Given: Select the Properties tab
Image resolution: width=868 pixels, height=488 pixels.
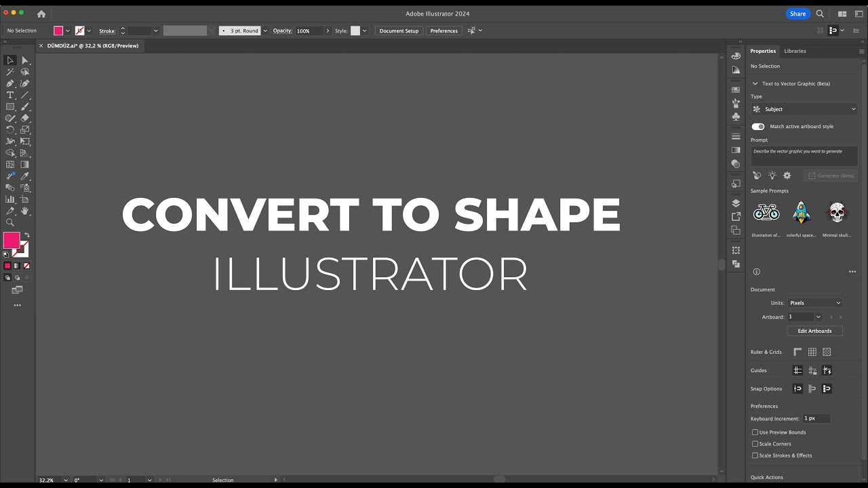Looking at the screenshot, I should tap(763, 51).
